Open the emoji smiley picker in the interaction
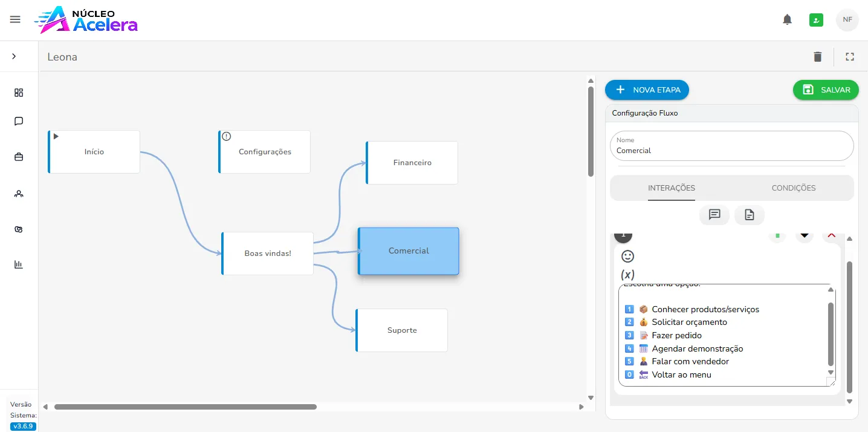The height and width of the screenshot is (432, 868). click(627, 256)
